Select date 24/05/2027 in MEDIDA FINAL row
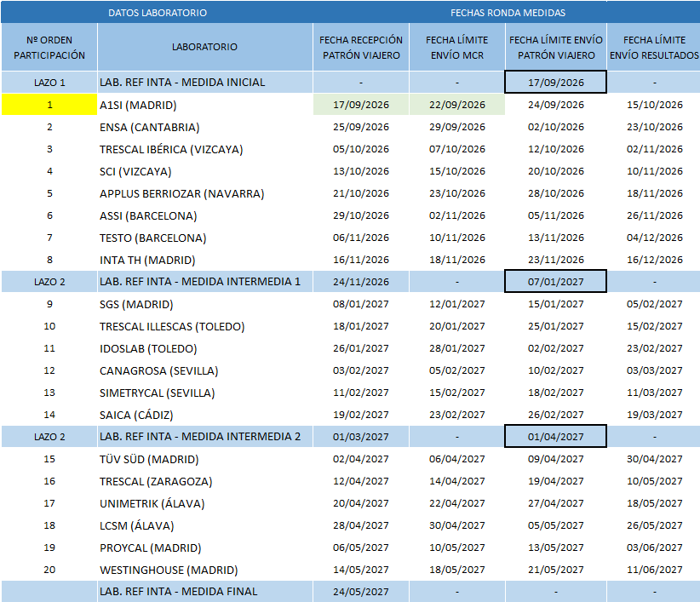 point(361,591)
